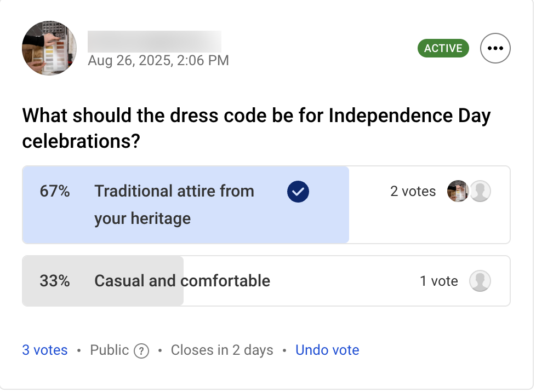Click the green ACTIVE status badge
The width and height of the screenshot is (536, 392).
coord(443,48)
